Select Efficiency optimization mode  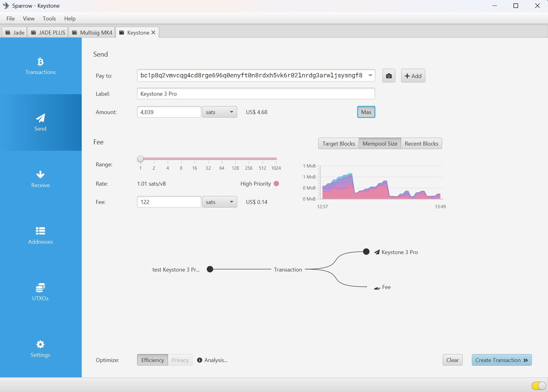pos(152,360)
